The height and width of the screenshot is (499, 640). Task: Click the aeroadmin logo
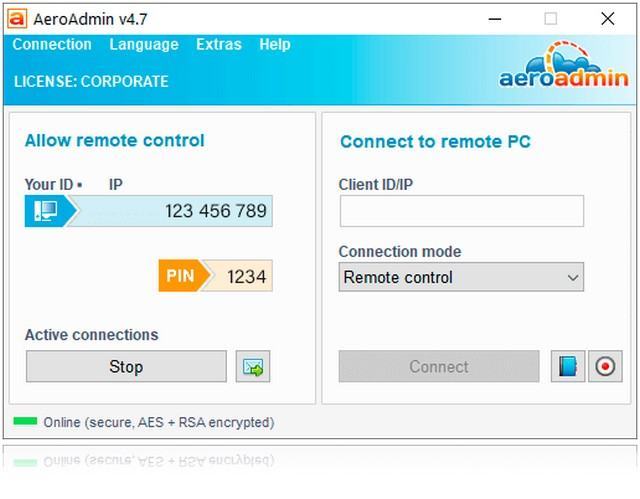[564, 65]
